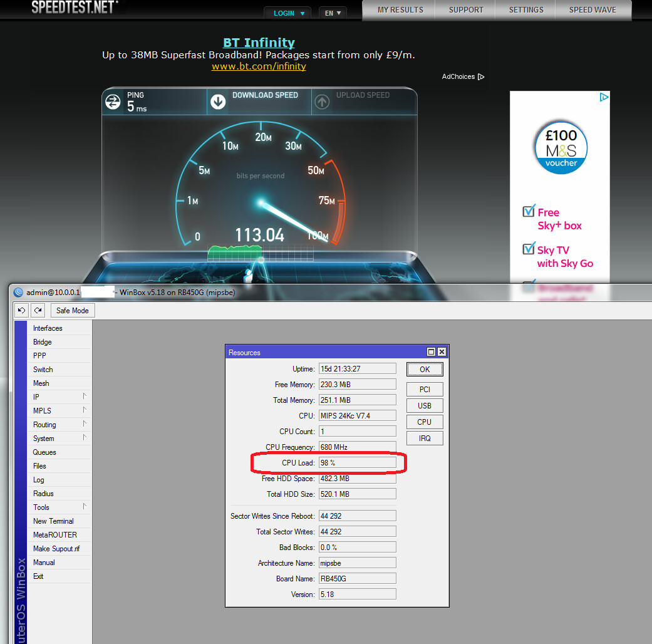
Task: Close the Resources dialog
Action: click(442, 352)
